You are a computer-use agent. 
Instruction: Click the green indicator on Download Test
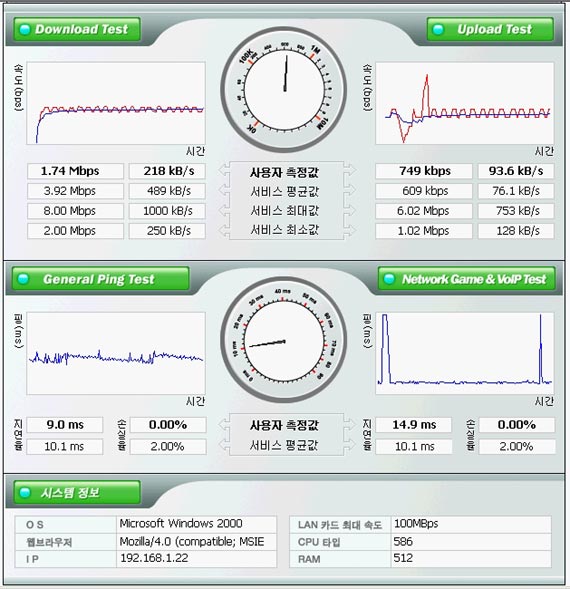point(25,29)
